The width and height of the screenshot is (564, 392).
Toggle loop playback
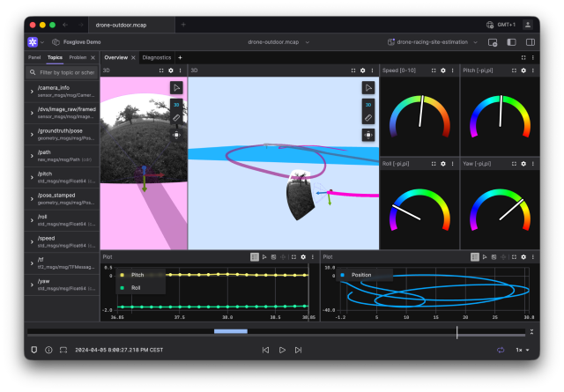pyautogui.click(x=501, y=350)
